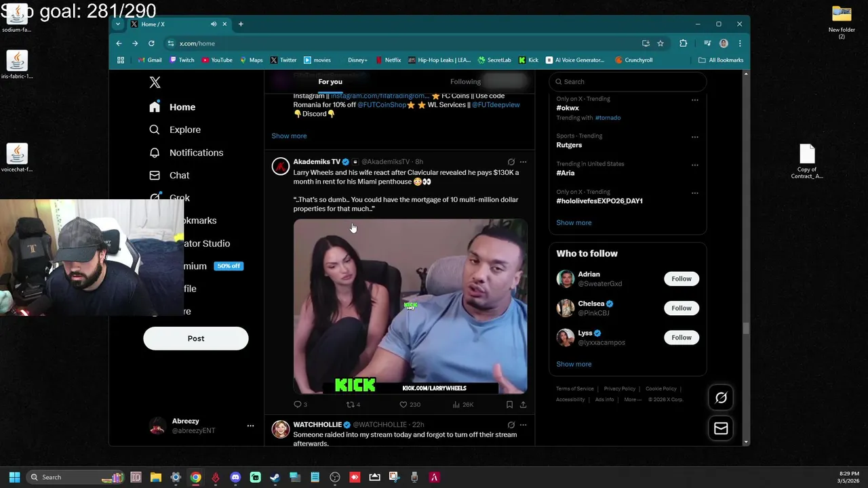Viewport: 868px width, 488px height.
Task: Open the Kick bookmark
Action: [528, 60]
